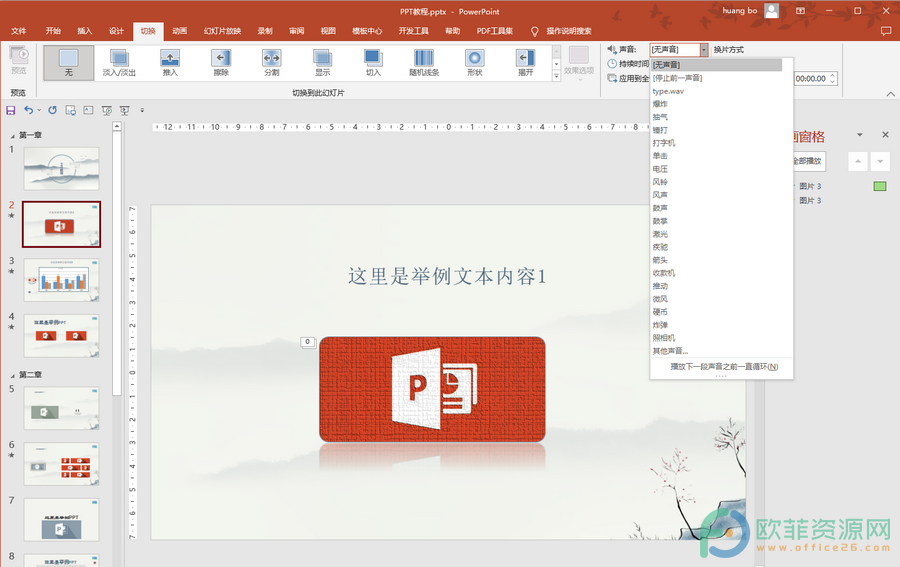
Task: Pick the 激光 laser sound
Action: tap(716, 234)
